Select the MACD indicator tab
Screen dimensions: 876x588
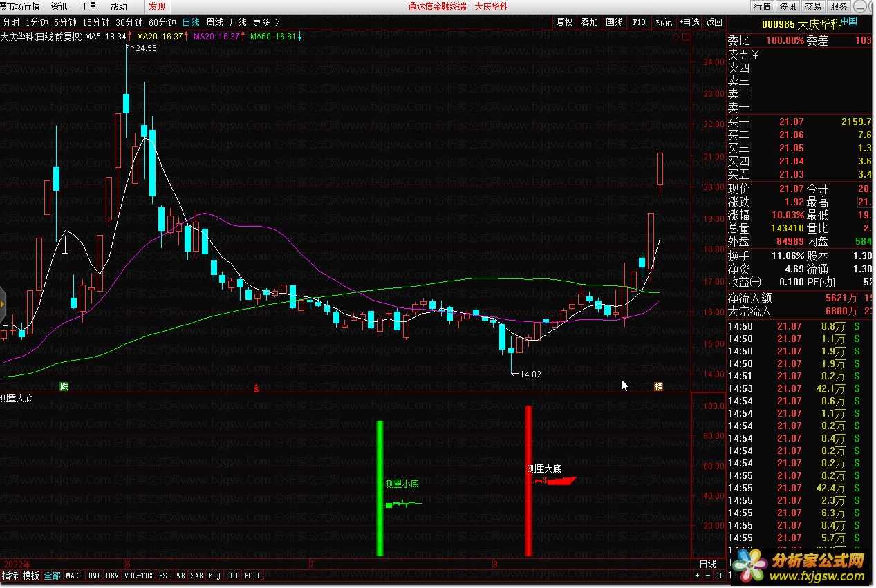point(74,576)
